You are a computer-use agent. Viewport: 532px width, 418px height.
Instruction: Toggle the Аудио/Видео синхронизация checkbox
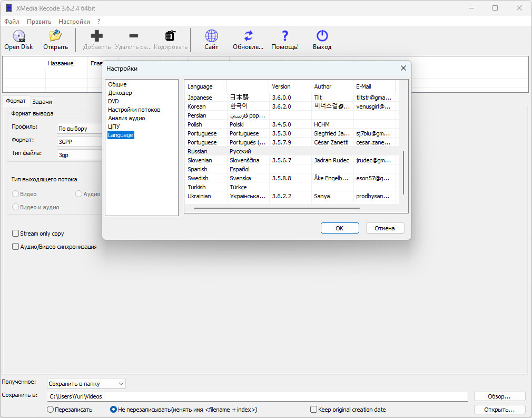(x=16, y=247)
